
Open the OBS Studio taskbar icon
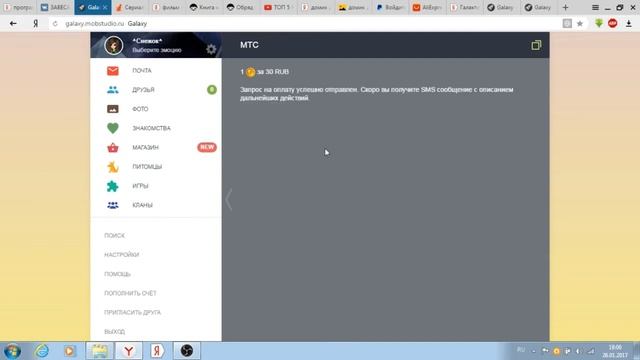click(x=187, y=351)
